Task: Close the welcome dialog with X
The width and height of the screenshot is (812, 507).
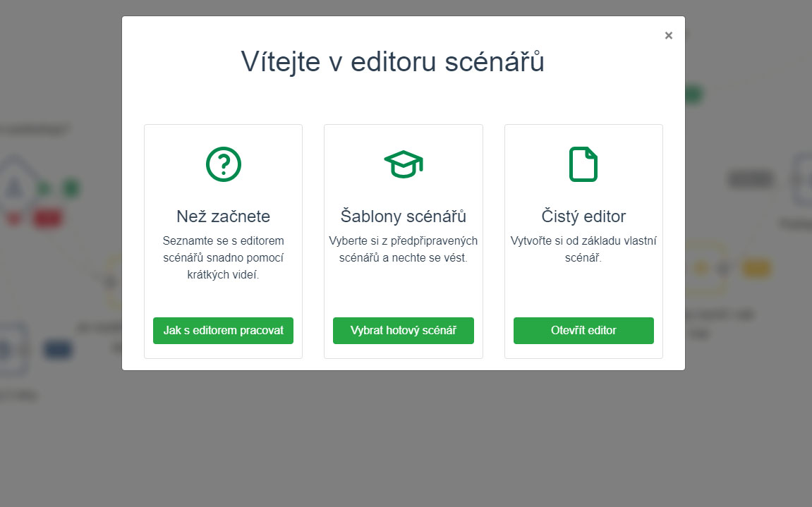Action: pyautogui.click(x=669, y=35)
